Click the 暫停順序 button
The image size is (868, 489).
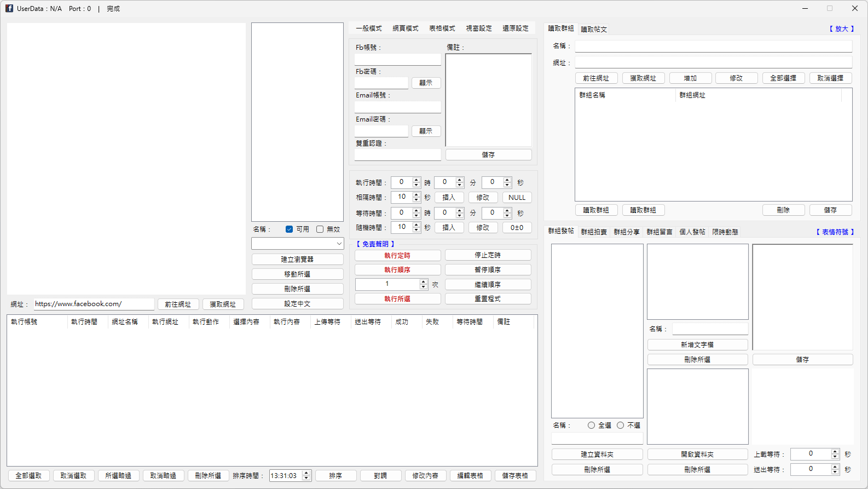click(488, 270)
